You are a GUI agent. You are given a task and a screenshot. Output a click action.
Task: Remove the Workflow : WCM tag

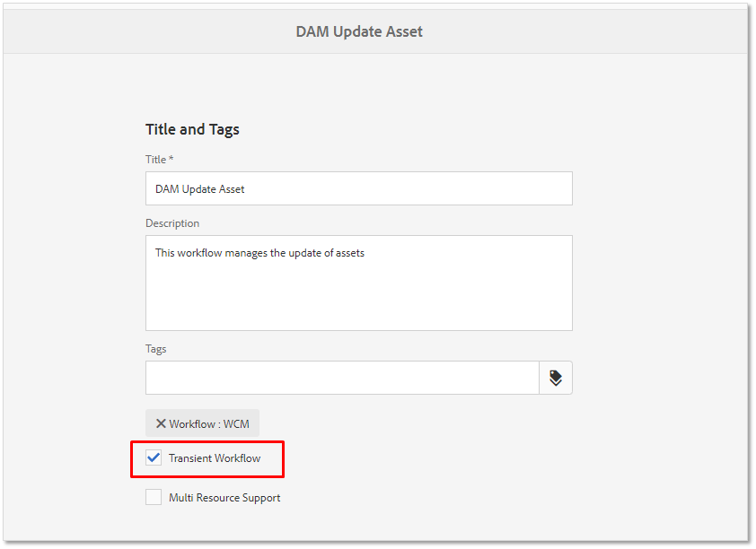(x=161, y=423)
